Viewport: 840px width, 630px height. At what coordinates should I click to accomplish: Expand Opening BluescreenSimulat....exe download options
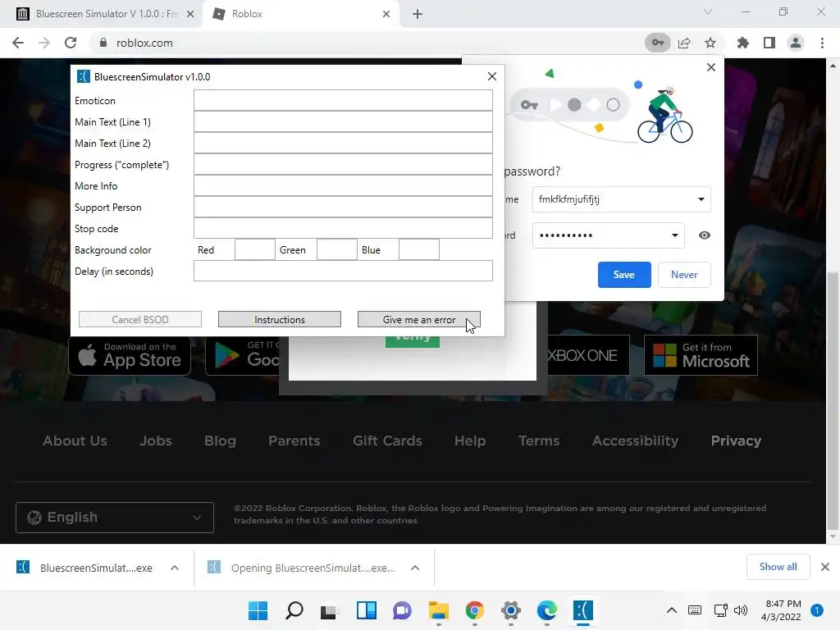(x=414, y=568)
